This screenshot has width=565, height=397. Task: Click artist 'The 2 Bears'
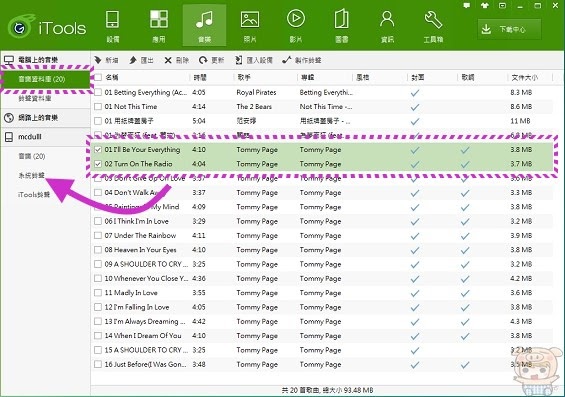tap(254, 107)
